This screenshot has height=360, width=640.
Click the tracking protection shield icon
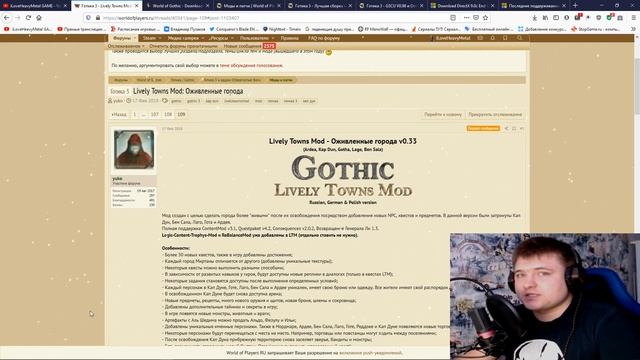[x=88, y=18]
